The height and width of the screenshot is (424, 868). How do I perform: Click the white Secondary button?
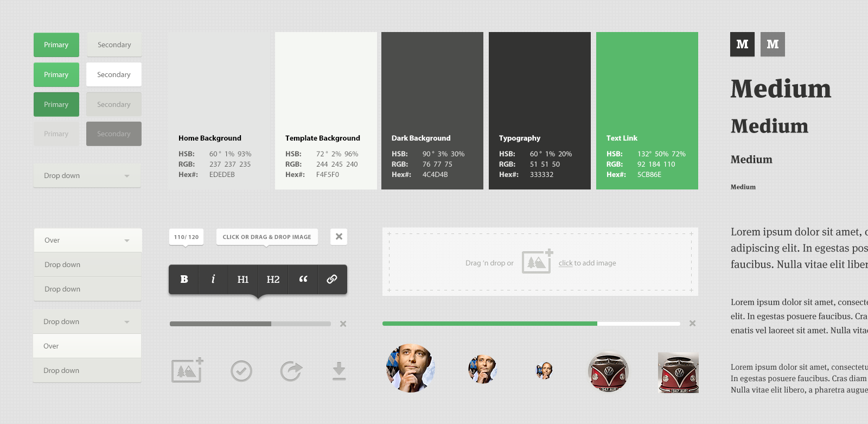(x=114, y=75)
